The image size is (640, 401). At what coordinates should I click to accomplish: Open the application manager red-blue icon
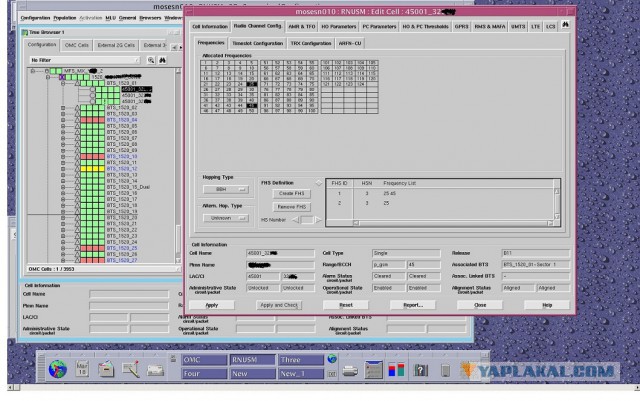[x=396, y=370]
